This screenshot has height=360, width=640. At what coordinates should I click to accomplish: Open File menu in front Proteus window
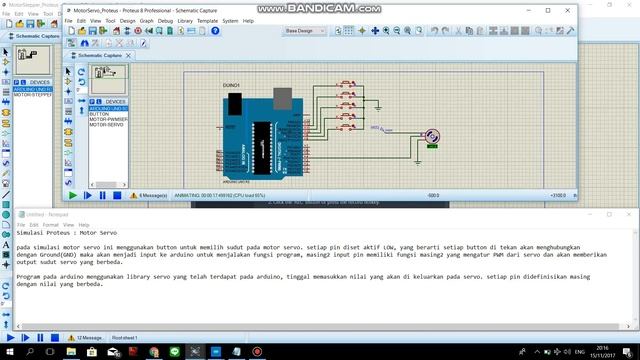click(68, 21)
